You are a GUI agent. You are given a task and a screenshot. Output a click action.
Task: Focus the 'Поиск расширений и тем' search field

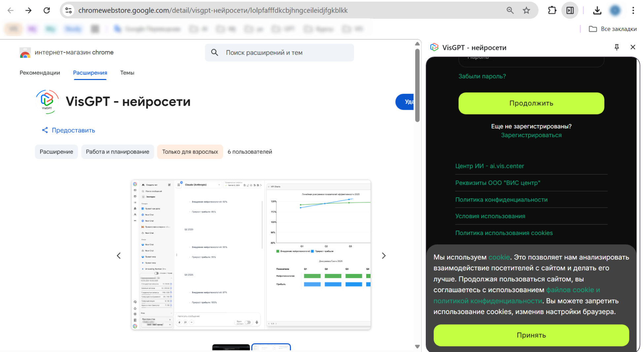click(x=279, y=53)
